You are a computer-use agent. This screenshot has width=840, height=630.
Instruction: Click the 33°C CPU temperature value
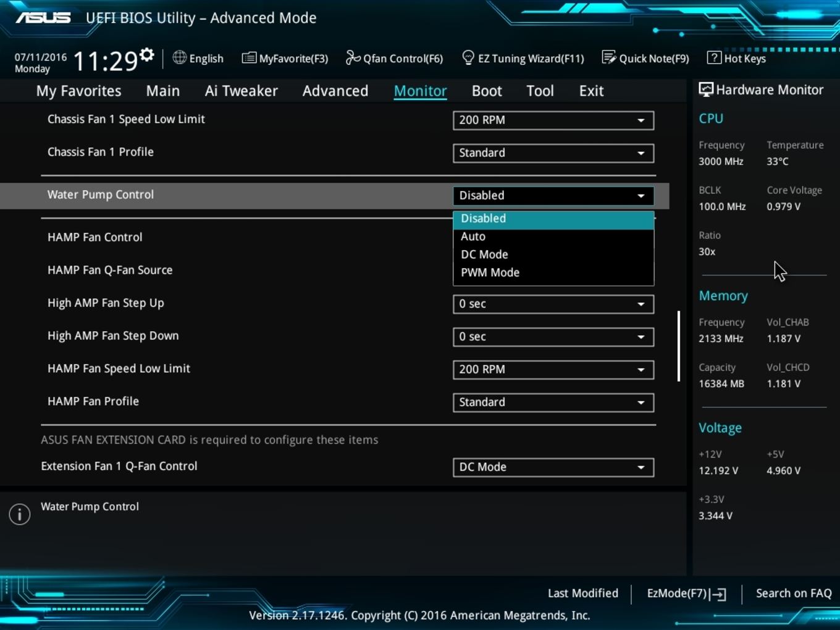[778, 161]
